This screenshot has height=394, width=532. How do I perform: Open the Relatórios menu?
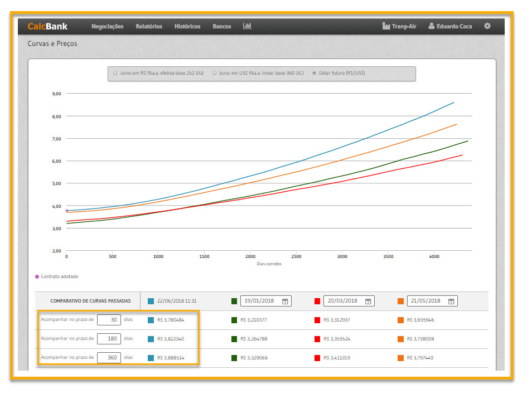click(149, 26)
